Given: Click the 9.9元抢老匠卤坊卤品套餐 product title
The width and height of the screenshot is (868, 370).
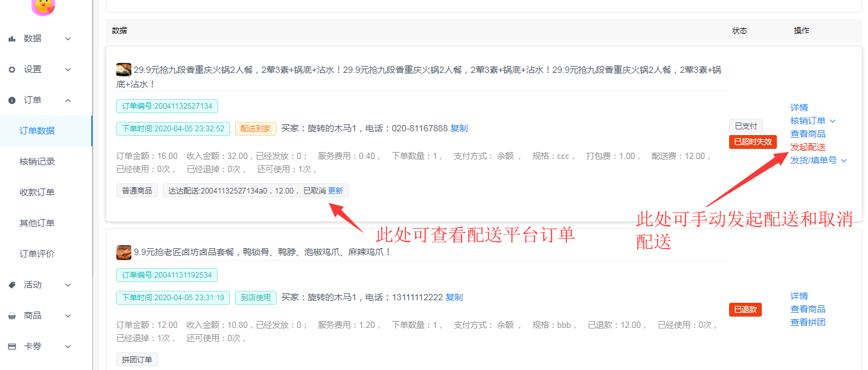Looking at the screenshot, I should coord(263,253).
